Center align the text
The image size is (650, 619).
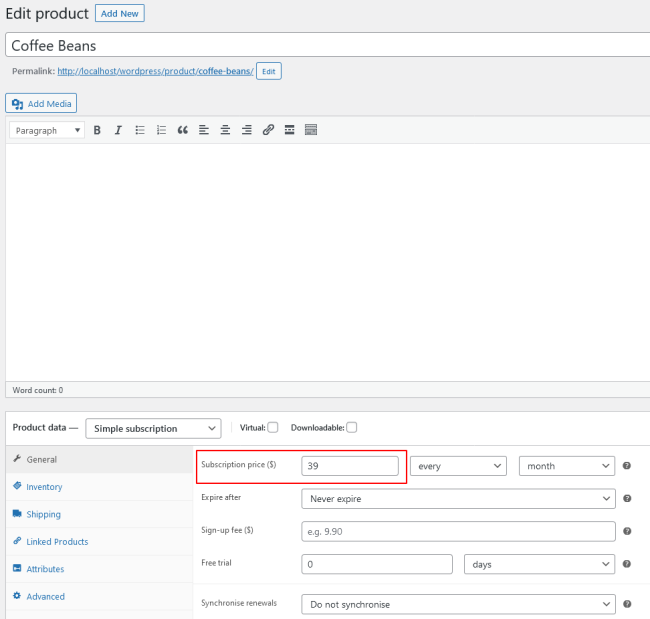225,130
